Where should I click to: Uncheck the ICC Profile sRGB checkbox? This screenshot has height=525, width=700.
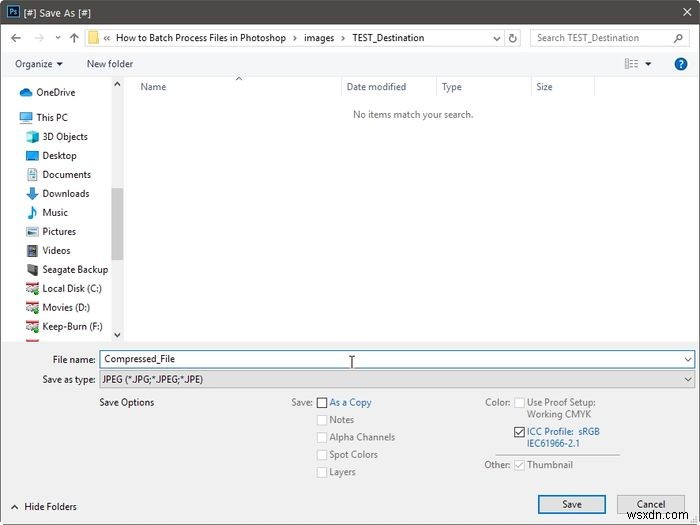pyautogui.click(x=519, y=432)
